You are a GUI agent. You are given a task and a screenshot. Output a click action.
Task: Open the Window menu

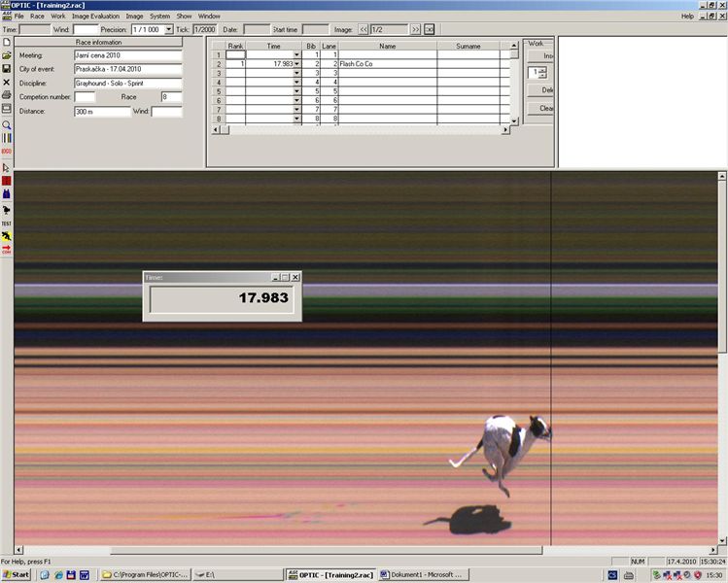209,16
